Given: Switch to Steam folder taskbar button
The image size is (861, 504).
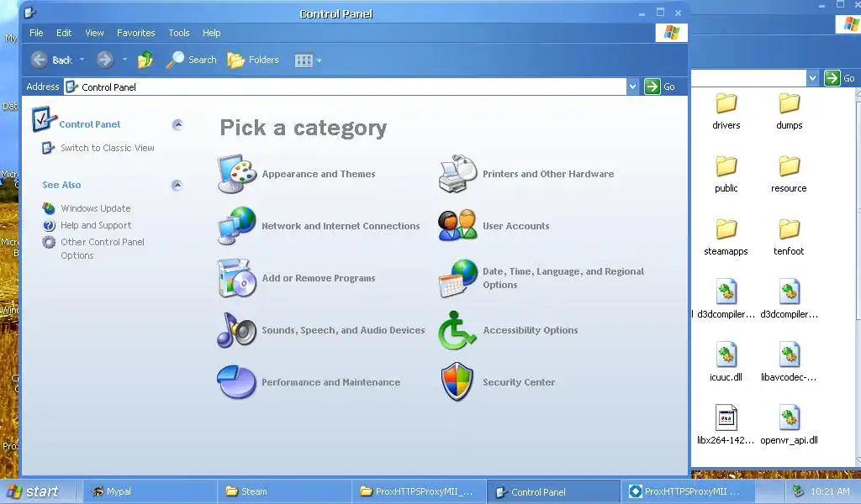Looking at the screenshot, I should click(x=284, y=491).
